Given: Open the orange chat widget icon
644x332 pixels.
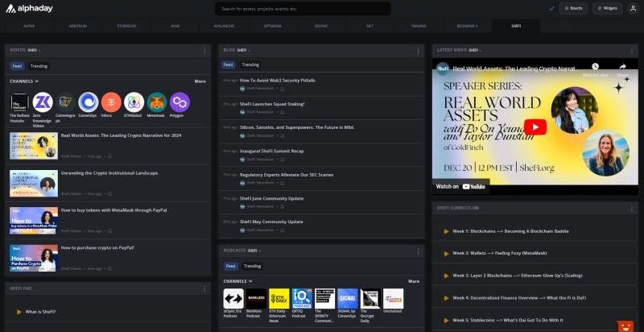Looking at the screenshot, I should click(x=625, y=326).
